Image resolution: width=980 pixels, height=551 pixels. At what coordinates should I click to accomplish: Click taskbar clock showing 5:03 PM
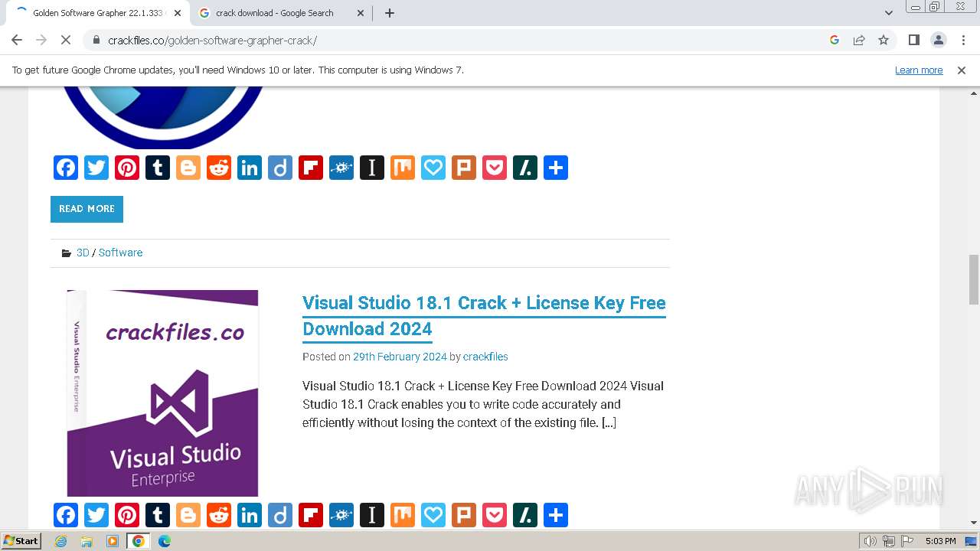940,541
